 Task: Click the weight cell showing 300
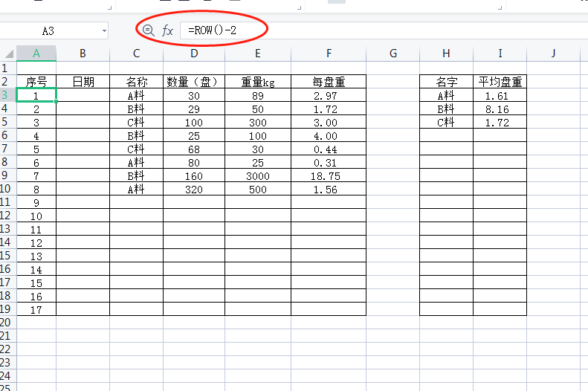(x=258, y=122)
